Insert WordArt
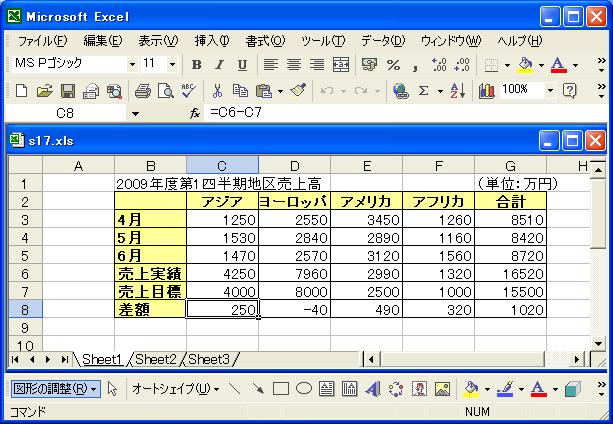Image resolution: width=613 pixels, height=424 pixels. point(373,389)
